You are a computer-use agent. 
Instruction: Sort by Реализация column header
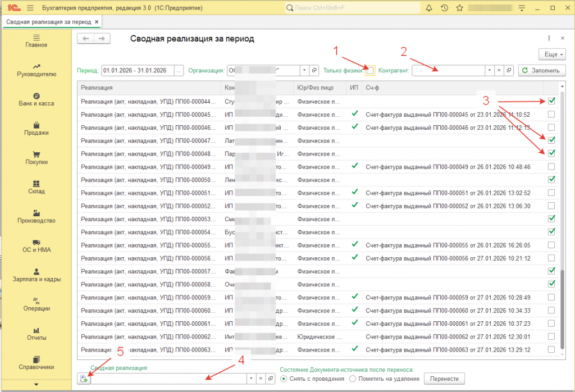(149, 88)
